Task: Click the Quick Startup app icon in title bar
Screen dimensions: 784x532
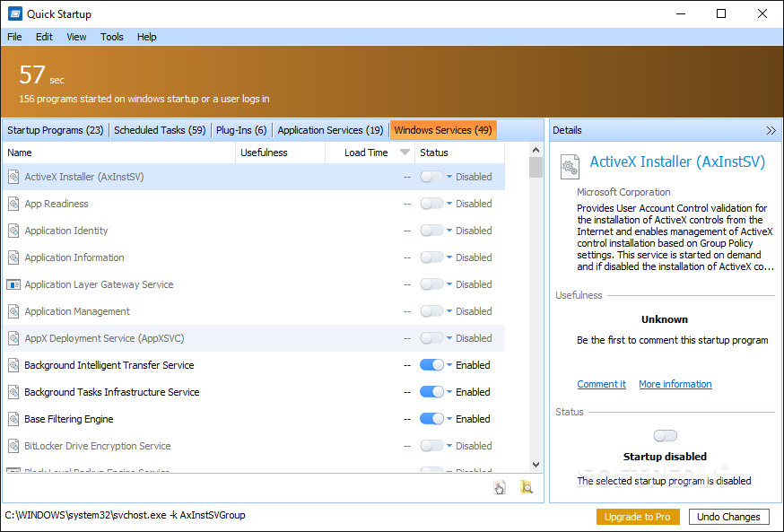Action: tap(15, 13)
